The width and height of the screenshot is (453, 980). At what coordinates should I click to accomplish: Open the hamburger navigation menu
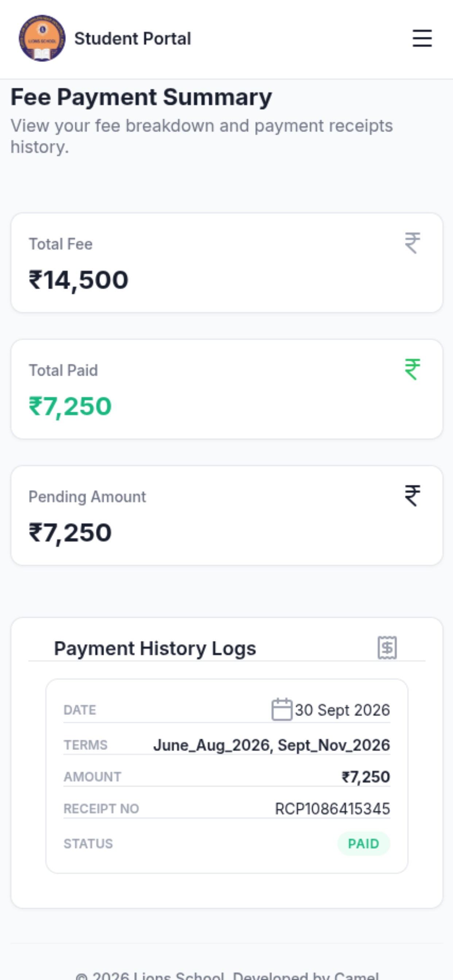pyautogui.click(x=422, y=38)
